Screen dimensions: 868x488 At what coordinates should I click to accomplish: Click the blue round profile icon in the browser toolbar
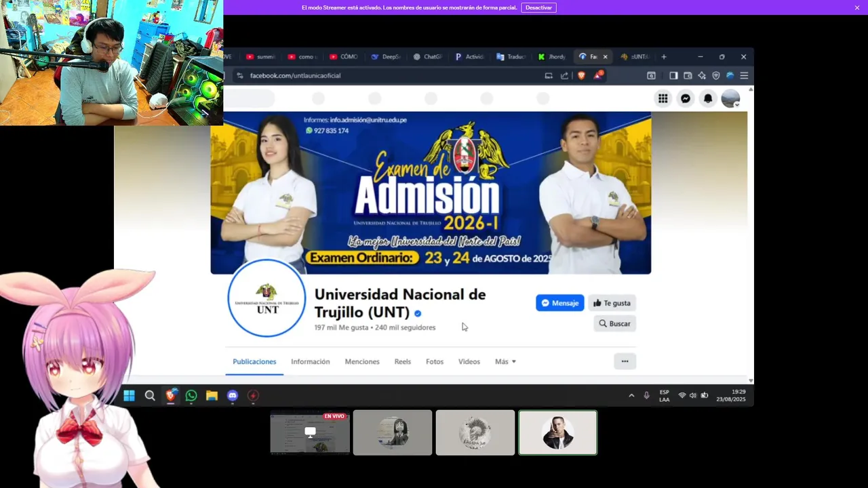730,75
